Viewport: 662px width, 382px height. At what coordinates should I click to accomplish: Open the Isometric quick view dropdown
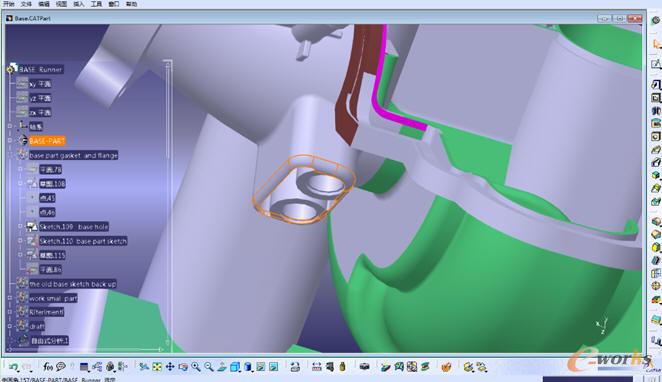[x=235, y=367]
